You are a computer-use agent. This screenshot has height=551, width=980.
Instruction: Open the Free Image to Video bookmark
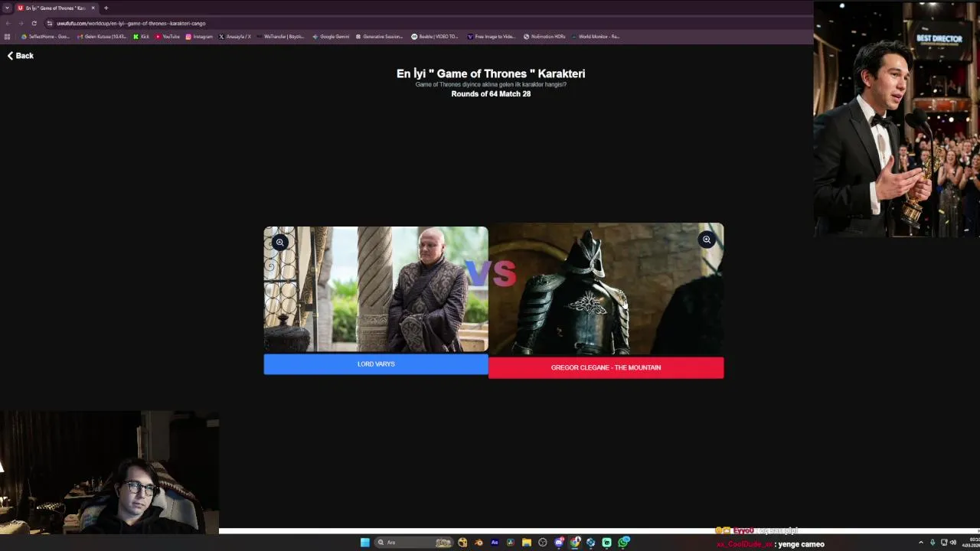pos(492,37)
